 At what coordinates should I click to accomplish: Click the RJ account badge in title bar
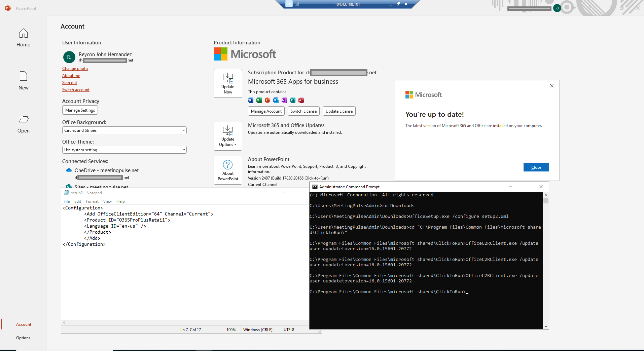[557, 8]
